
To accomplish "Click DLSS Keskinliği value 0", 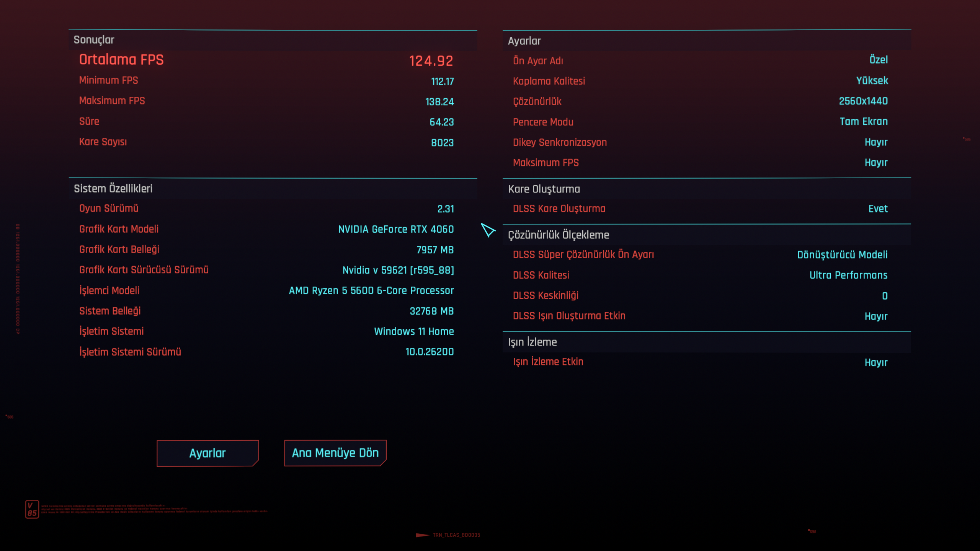I will [x=885, y=296].
